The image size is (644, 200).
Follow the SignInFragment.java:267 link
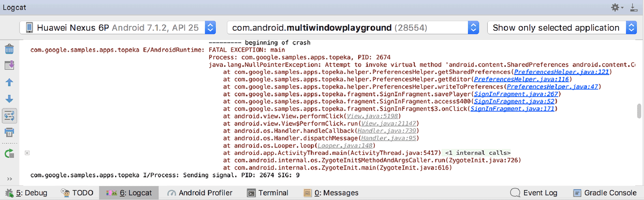pyautogui.click(x=516, y=94)
